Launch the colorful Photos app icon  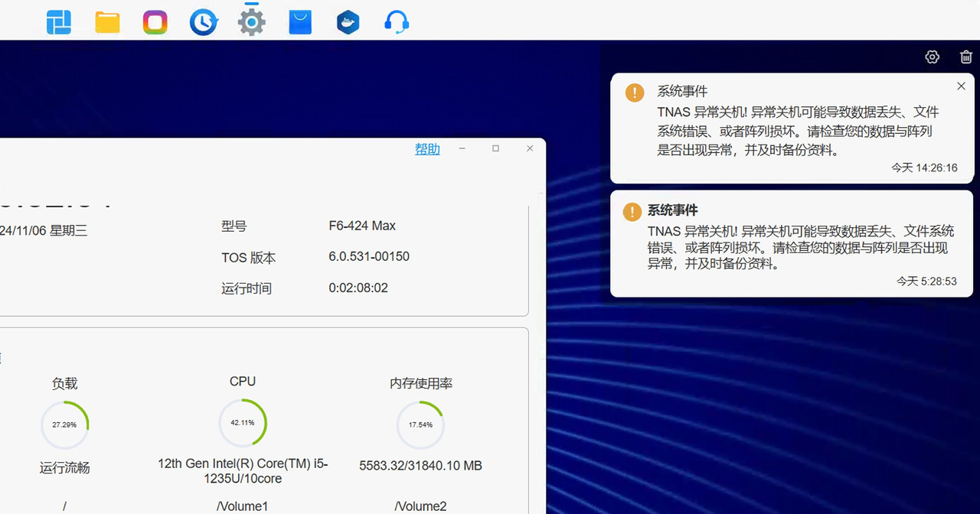tap(155, 22)
